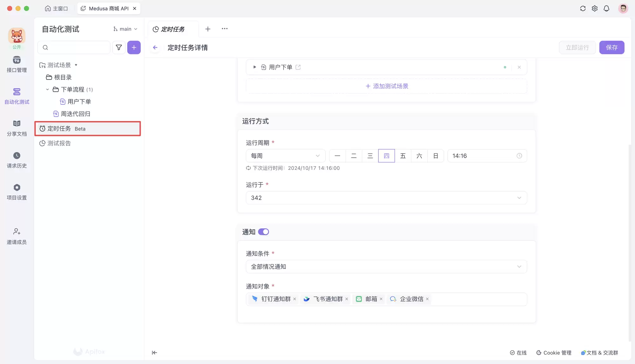
Task: Open the 测试场景 dropdown arrow
Action: click(76, 65)
